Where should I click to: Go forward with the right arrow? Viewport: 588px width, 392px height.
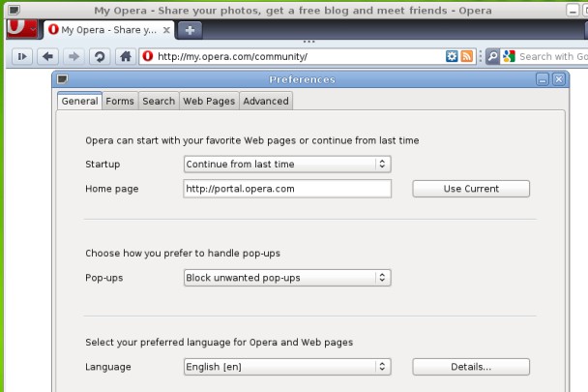tap(73, 57)
